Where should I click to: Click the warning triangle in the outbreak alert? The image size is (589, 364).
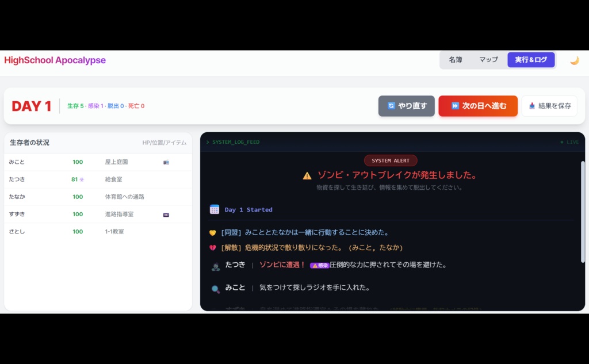307,175
